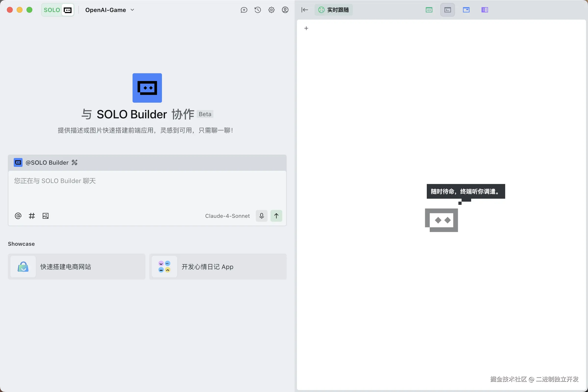Image resolution: width=588 pixels, height=392 pixels.
Task: Open the SOLO Builder tools configuration
Action: click(x=74, y=163)
